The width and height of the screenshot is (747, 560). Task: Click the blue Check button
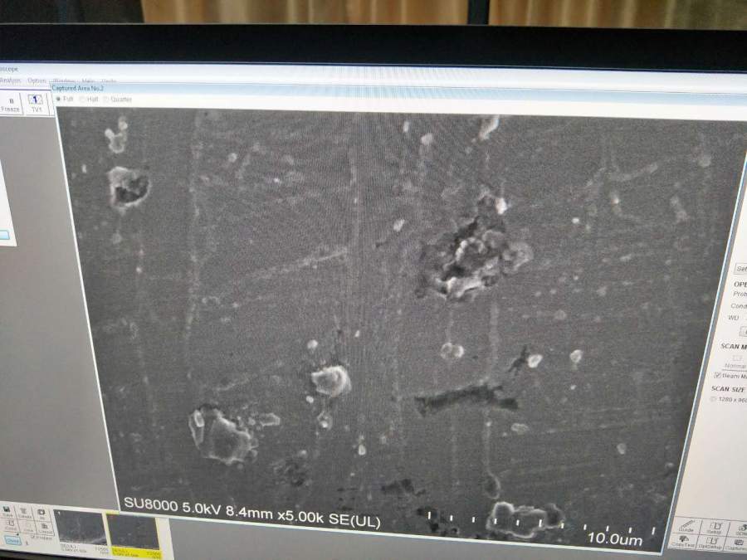(12, 541)
